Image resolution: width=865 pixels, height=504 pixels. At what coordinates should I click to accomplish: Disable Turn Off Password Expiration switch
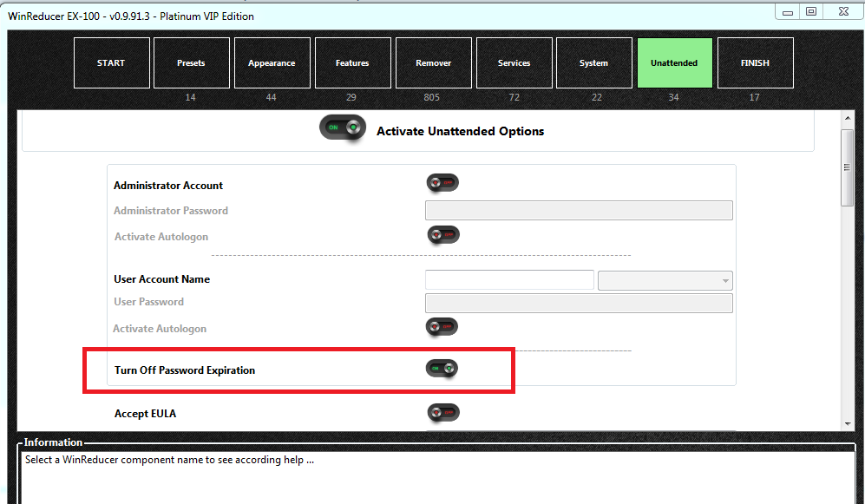click(442, 368)
